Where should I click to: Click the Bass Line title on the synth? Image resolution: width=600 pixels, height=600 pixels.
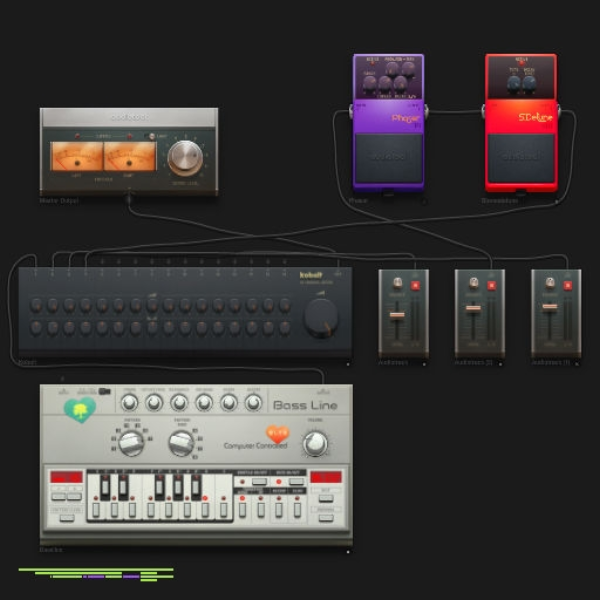tap(305, 405)
